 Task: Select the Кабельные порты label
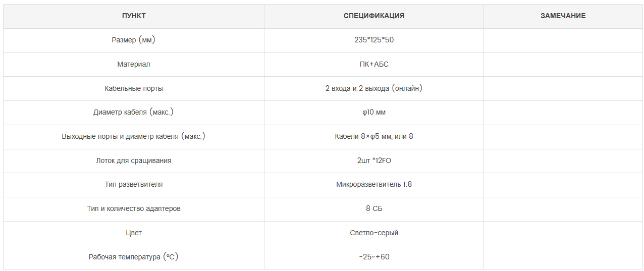[x=134, y=88]
